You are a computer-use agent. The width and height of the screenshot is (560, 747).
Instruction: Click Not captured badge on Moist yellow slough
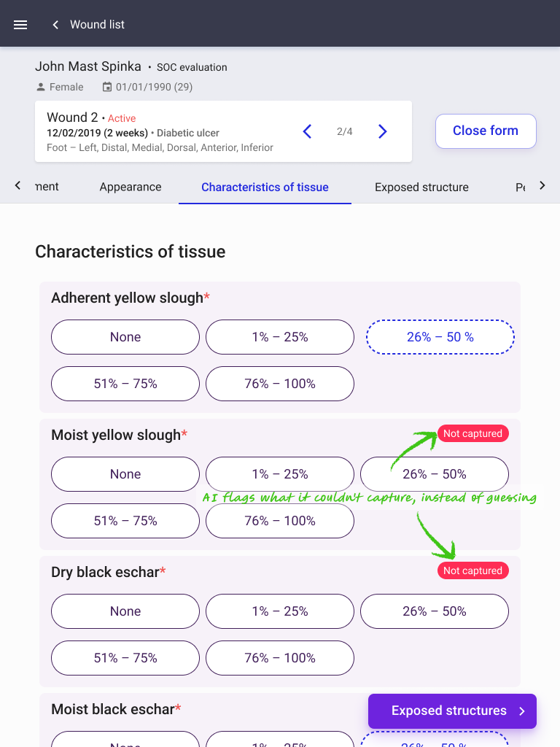click(x=472, y=433)
